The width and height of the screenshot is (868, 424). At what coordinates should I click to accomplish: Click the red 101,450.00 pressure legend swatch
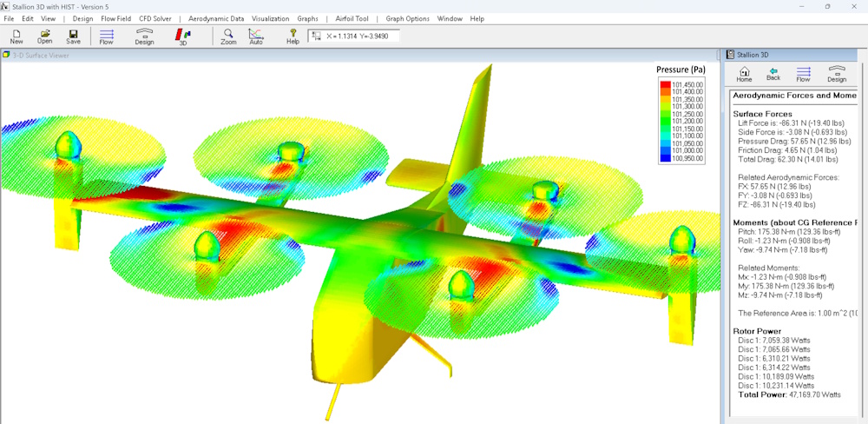tap(666, 84)
